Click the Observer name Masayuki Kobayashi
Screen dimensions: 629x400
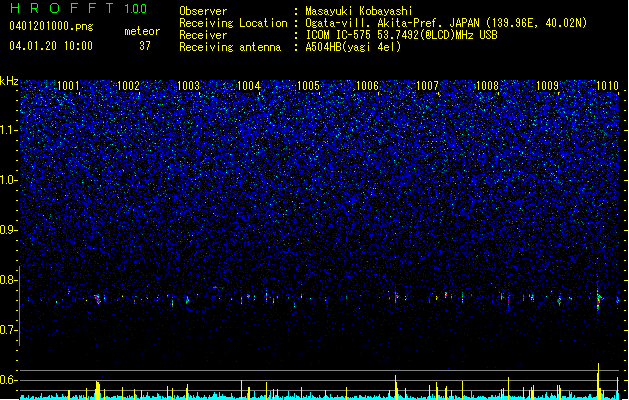click(x=359, y=11)
